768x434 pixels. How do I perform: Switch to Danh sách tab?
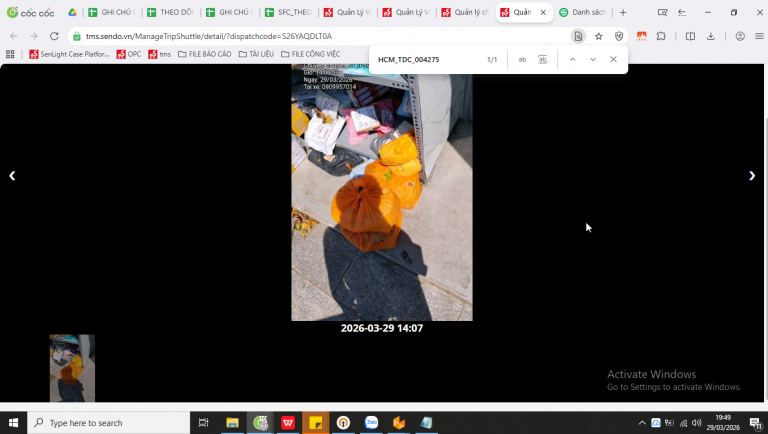tap(583, 12)
